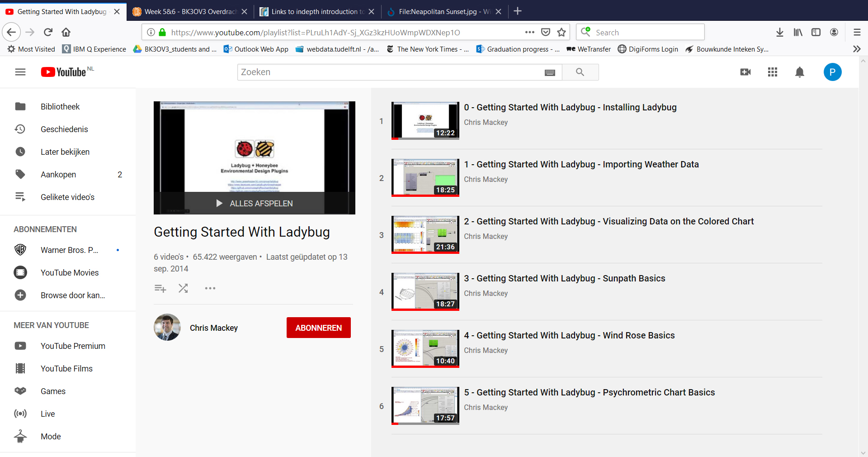Click the YouTube search magnifier button

(580, 72)
